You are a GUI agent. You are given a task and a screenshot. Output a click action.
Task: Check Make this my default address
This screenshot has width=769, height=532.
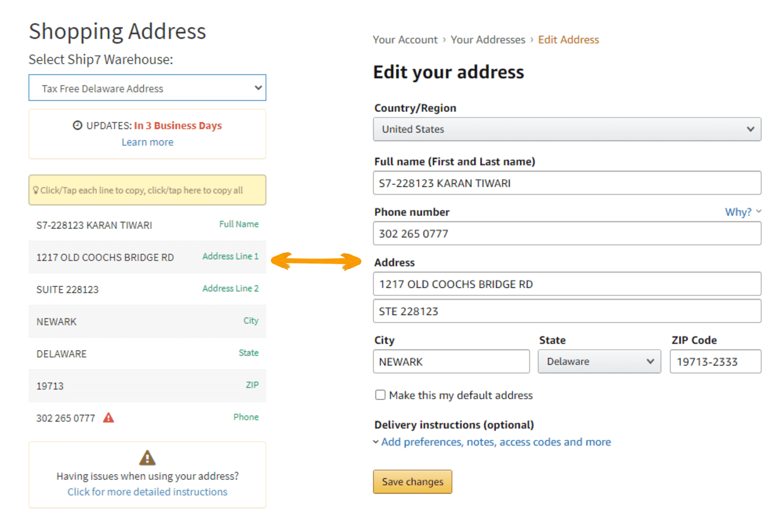[x=380, y=395]
